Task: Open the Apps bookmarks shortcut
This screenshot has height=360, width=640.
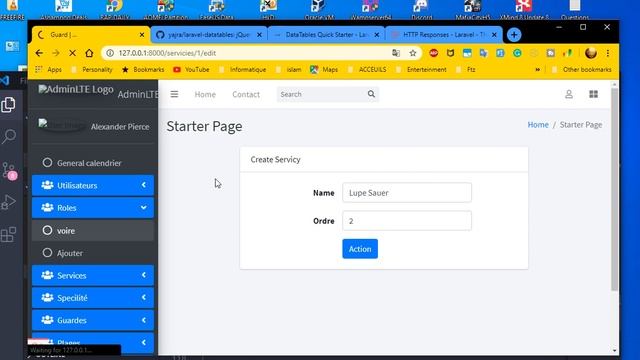Action: tap(49, 70)
